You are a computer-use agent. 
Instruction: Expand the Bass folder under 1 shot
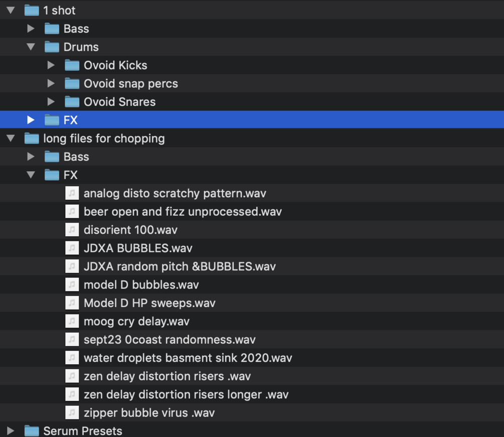[31, 29]
